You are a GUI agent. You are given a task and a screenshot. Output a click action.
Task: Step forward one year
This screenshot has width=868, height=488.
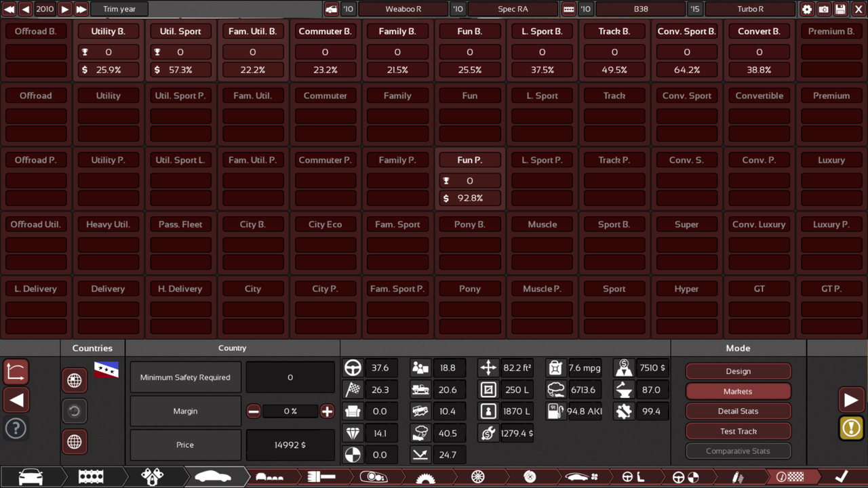tap(64, 9)
